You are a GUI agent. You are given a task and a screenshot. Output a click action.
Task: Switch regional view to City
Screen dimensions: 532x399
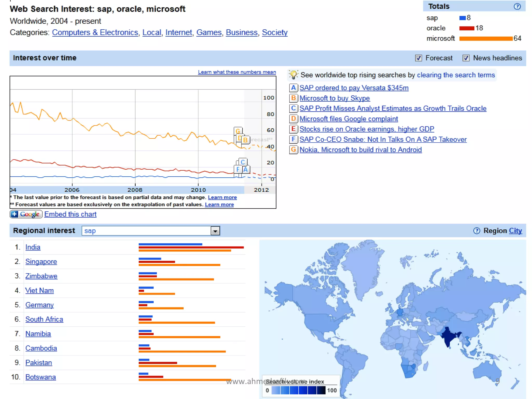coord(515,231)
